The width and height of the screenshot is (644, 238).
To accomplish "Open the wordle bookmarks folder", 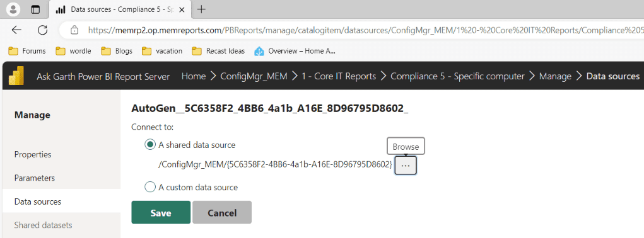I will 74,51.
